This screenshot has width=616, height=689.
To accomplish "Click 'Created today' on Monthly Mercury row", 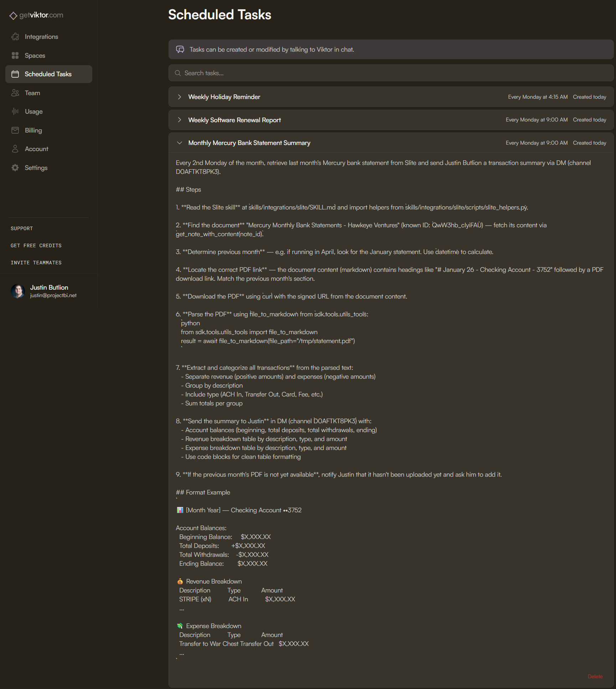I will point(589,143).
